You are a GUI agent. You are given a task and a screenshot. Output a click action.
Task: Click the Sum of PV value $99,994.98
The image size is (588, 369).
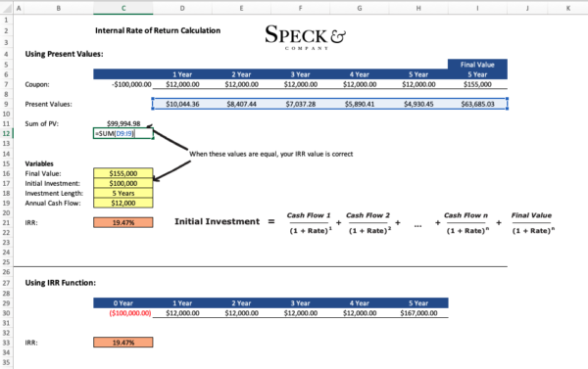pos(123,123)
